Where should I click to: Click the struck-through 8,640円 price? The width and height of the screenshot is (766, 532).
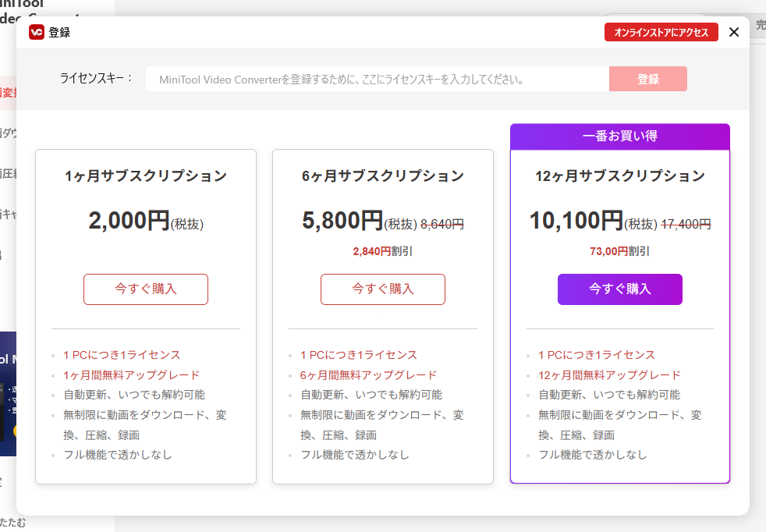coord(442,224)
